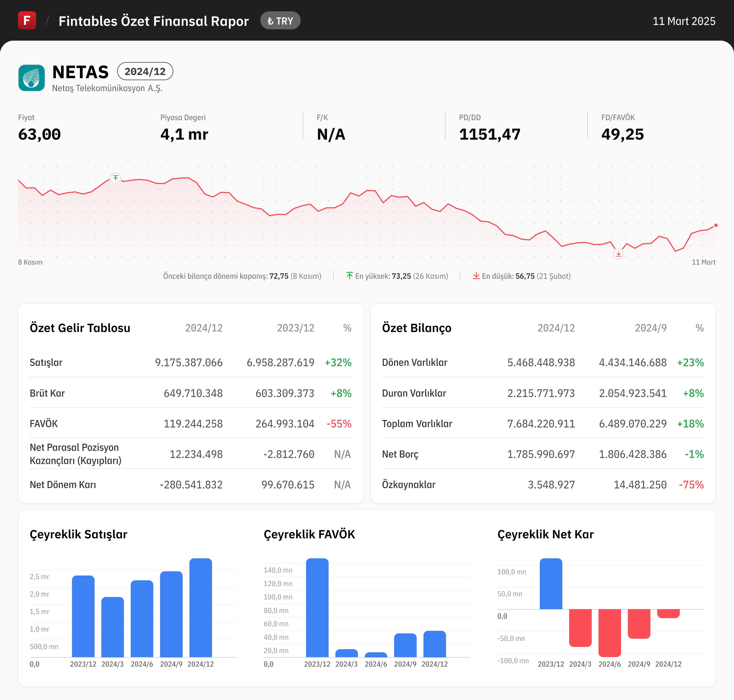Click FAVÖK 2023/12 value 264.993.104

tap(285, 424)
